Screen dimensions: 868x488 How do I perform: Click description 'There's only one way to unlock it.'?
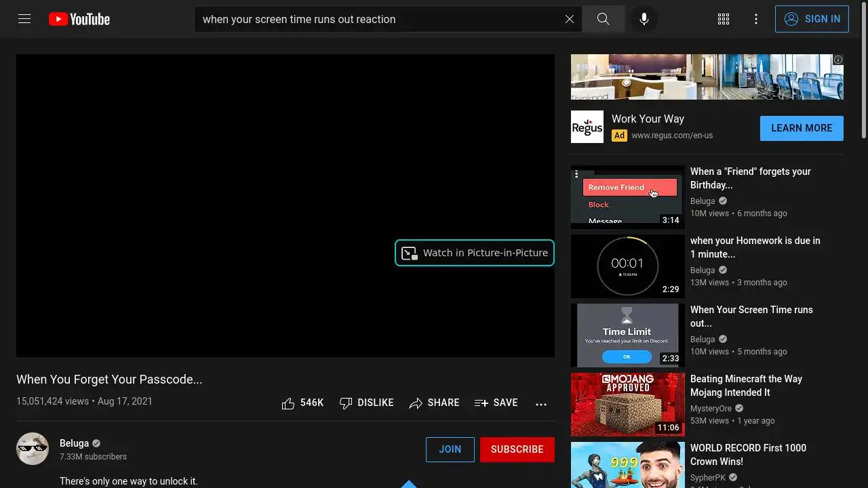129,481
